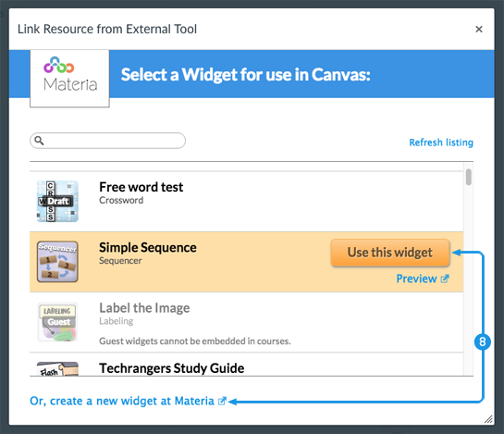Click the Use this widget button
The height and width of the screenshot is (434, 504).
390,253
